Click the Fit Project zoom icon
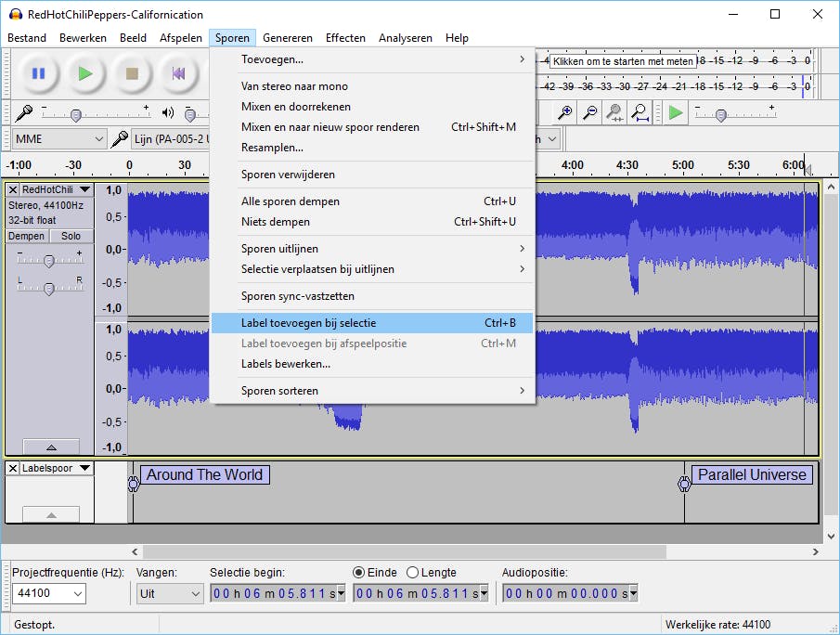This screenshot has width=840, height=635. point(640,112)
